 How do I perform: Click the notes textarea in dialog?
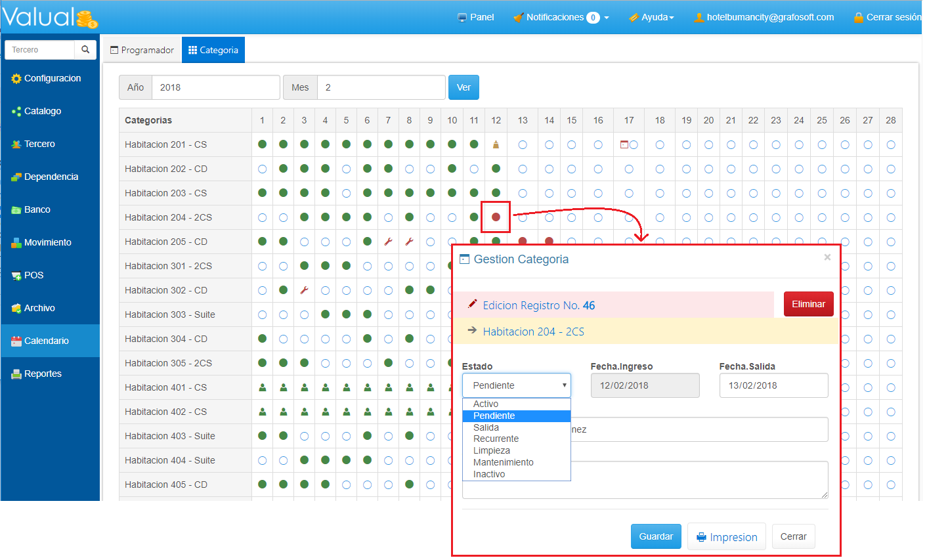click(645, 479)
